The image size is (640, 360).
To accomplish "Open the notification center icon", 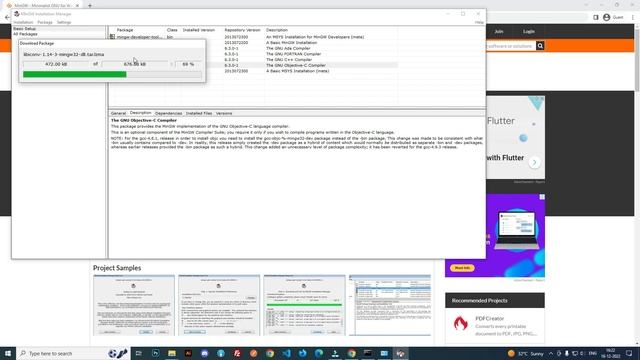I will click(x=629, y=353).
